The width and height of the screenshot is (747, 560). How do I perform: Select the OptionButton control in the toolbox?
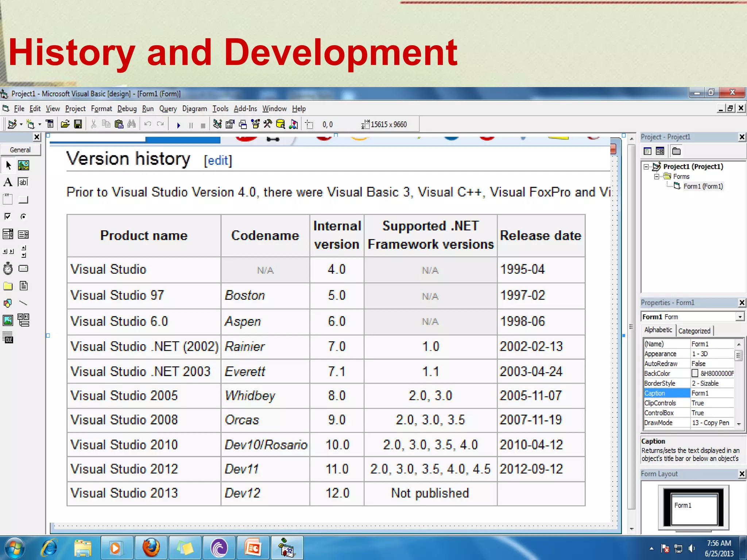pos(23,217)
